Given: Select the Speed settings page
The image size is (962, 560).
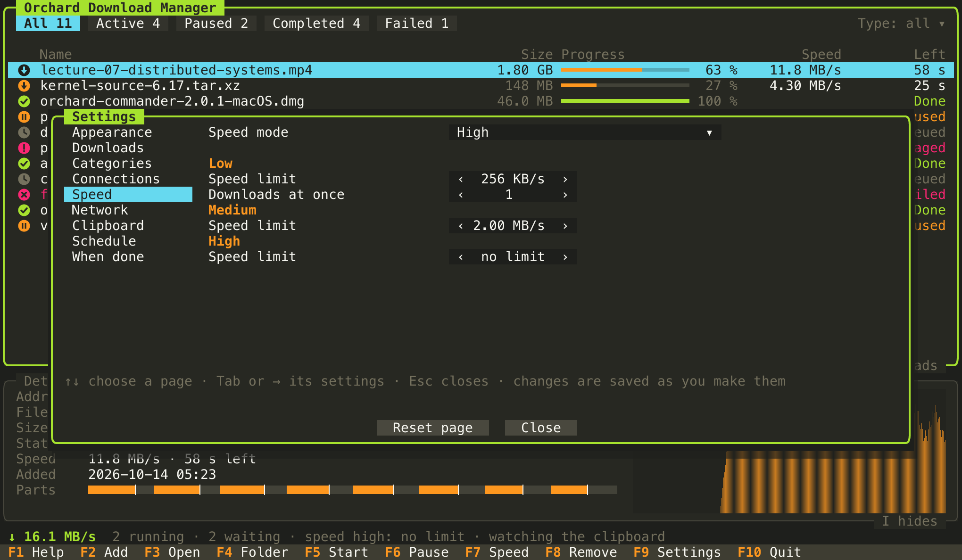Looking at the screenshot, I should tap(128, 195).
